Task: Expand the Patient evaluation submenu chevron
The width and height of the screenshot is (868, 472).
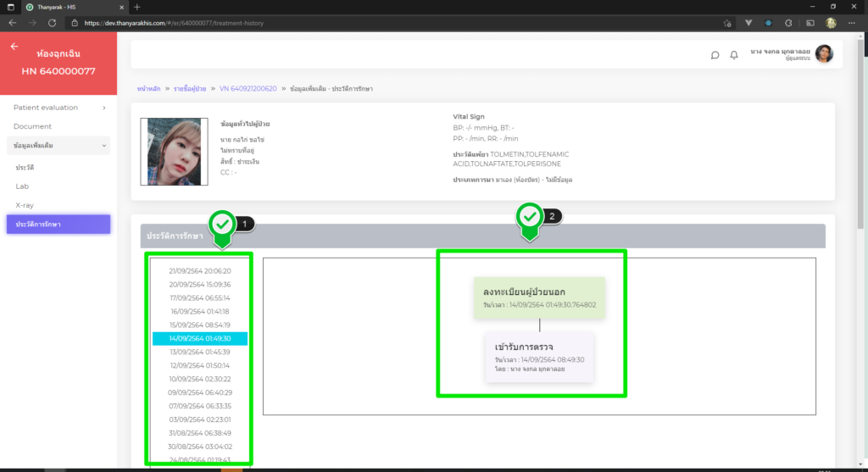Action: coord(103,108)
